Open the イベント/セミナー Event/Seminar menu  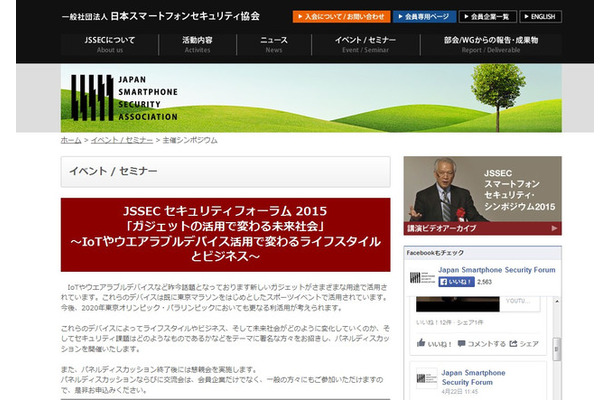365,44
